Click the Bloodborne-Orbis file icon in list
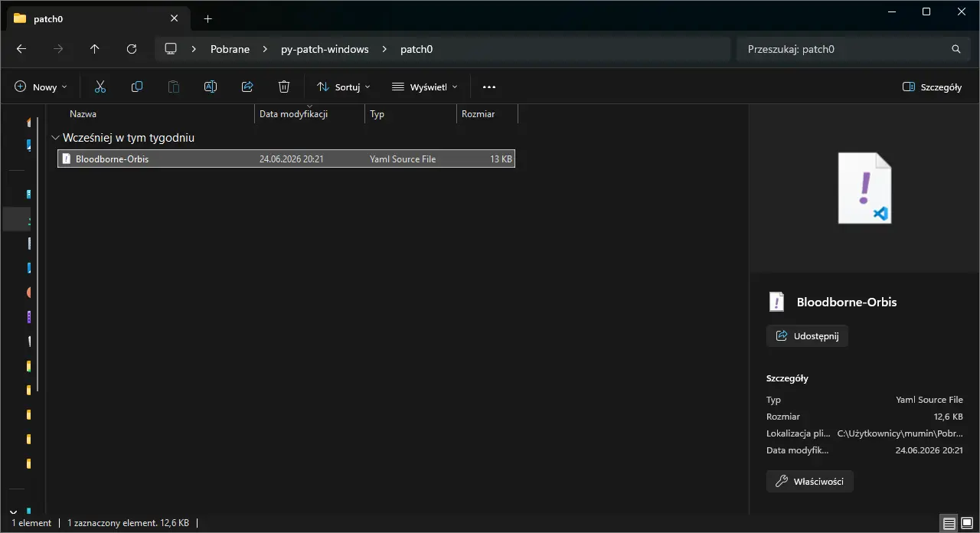The width and height of the screenshot is (980, 533). [67, 159]
